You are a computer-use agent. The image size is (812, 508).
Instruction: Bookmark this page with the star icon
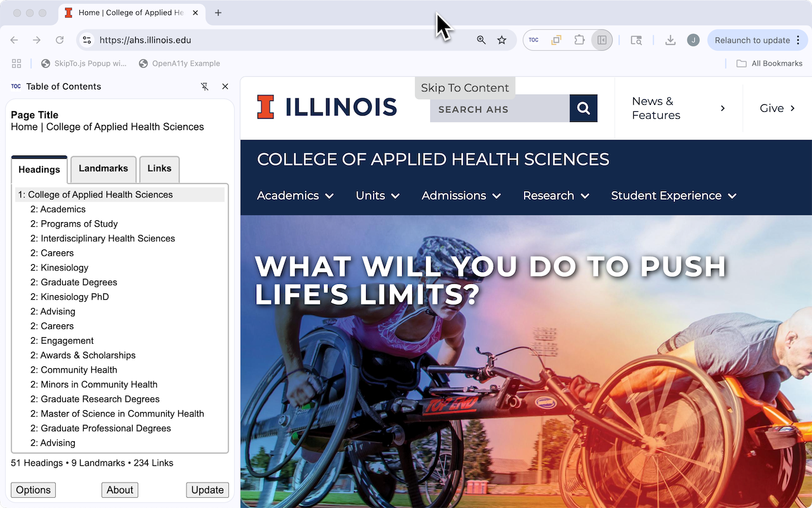(x=502, y=40)
